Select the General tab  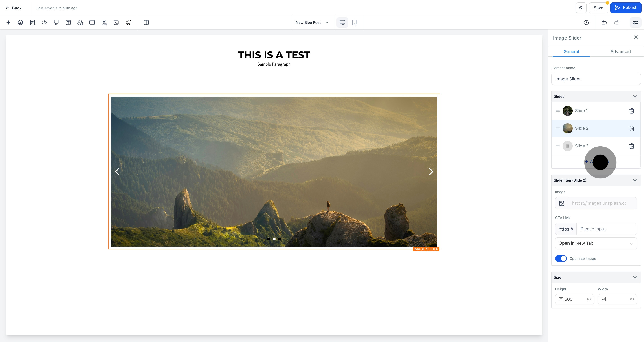pos(571,52)
